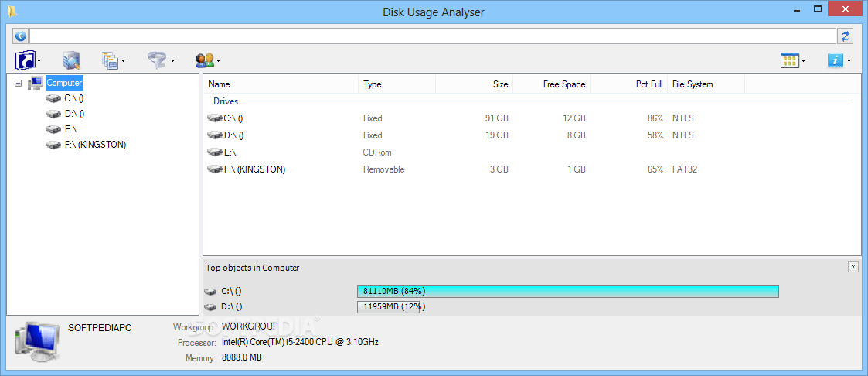Collapse the Drives group header
This screenshot has width=868, height=376.
[x=226, y=101]
